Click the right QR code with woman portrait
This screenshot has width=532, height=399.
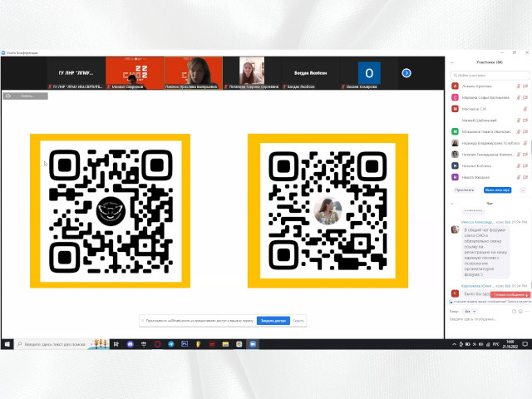tap(328, 211)
